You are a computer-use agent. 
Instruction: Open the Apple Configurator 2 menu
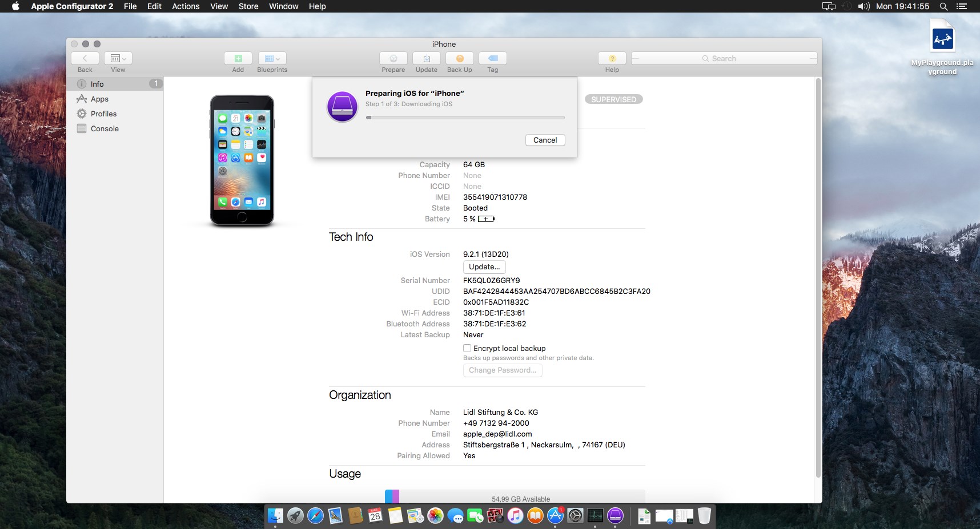coord(72,6)
